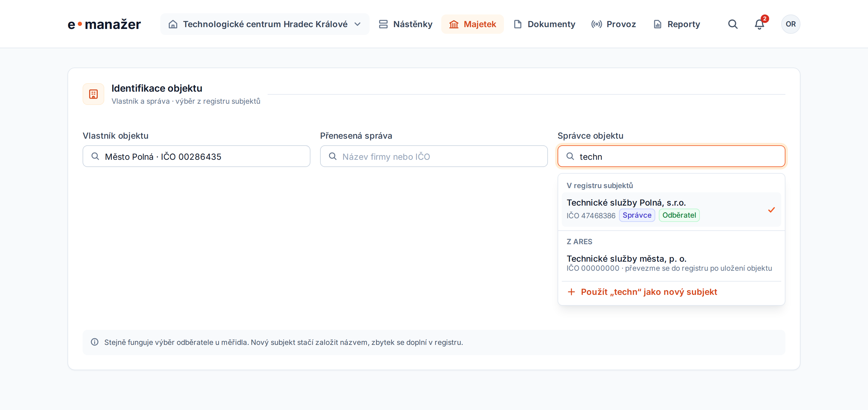Open the Majetek section
The height and width of the screenshot is (410, 868).
pos(472,24)
